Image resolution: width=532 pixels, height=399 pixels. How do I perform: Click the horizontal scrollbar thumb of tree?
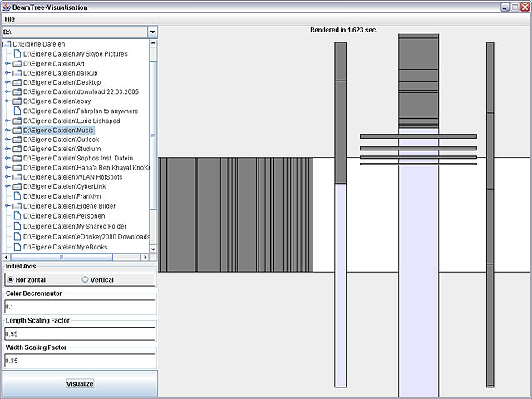click(x=62, y=257)
